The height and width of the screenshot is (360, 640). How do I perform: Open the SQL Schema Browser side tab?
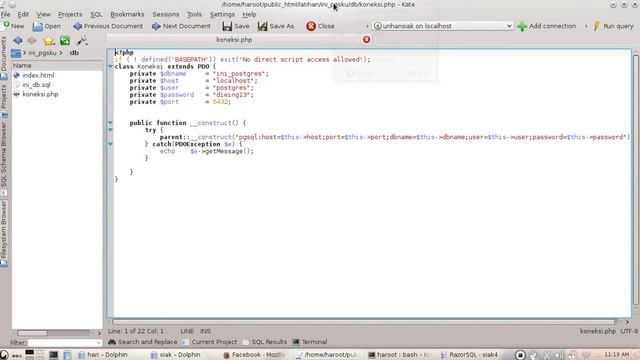tap(4, 158)
